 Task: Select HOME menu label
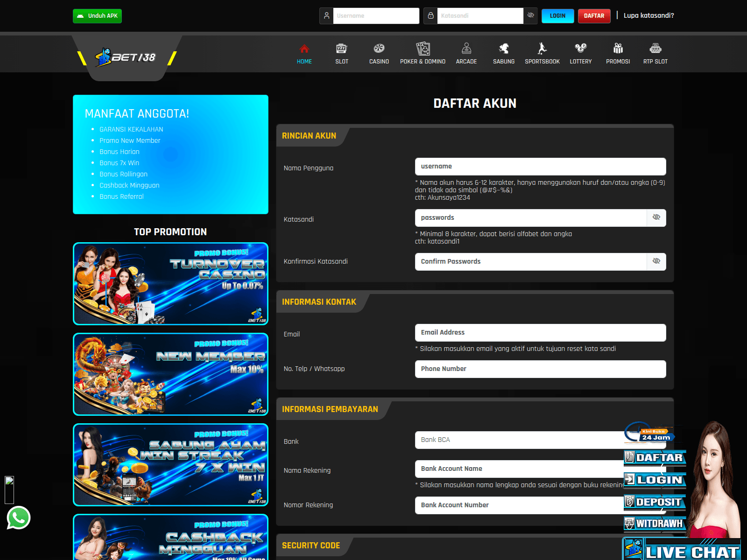click(304, 62)
